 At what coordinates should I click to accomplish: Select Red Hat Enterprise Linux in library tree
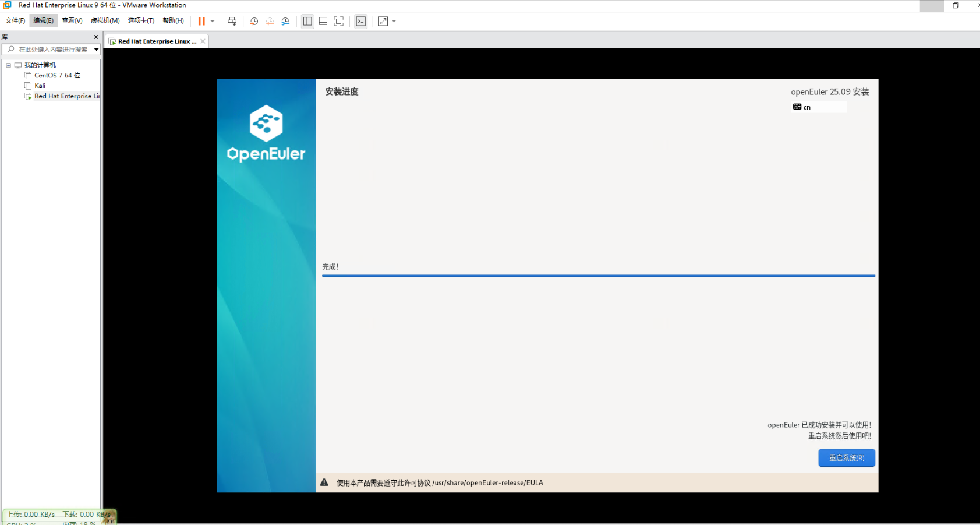coord(67,96)
